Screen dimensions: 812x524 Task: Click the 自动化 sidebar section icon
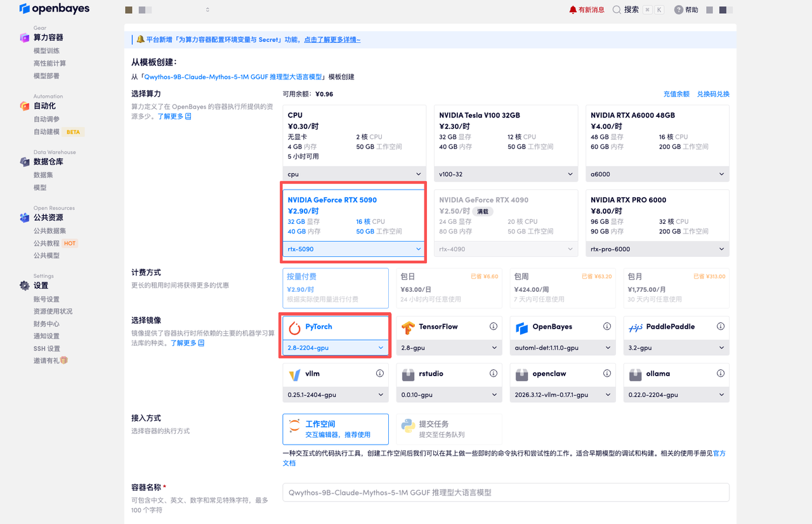coord(24,106)
